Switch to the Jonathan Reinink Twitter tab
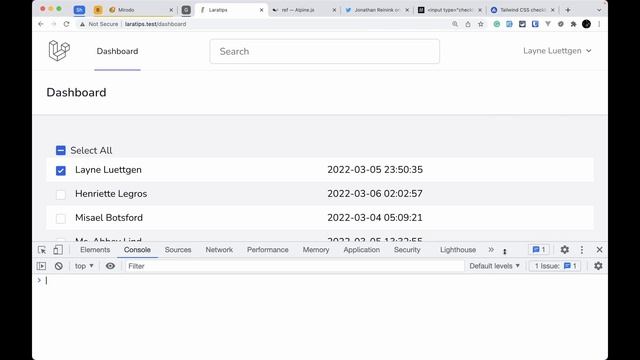The width and height of the screenshot is (640, 360). (376, 10)
